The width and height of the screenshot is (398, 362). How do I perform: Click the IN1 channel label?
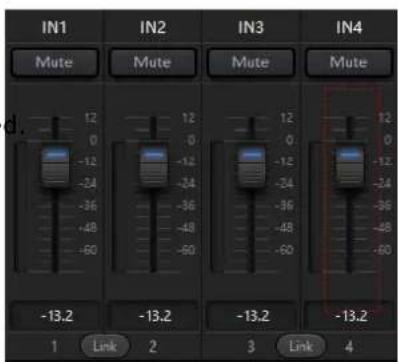click(54, 27)
